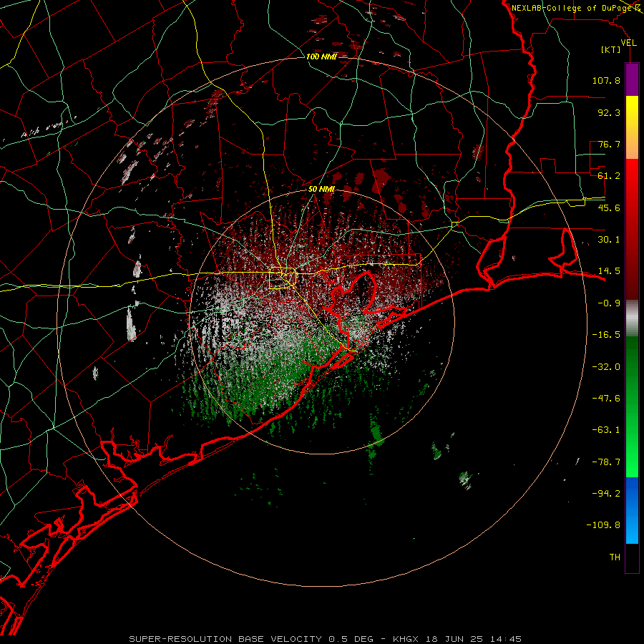Click the 92.3 velocity scale value
This screenshot has height=644, width=644.
tap(609, 112)
